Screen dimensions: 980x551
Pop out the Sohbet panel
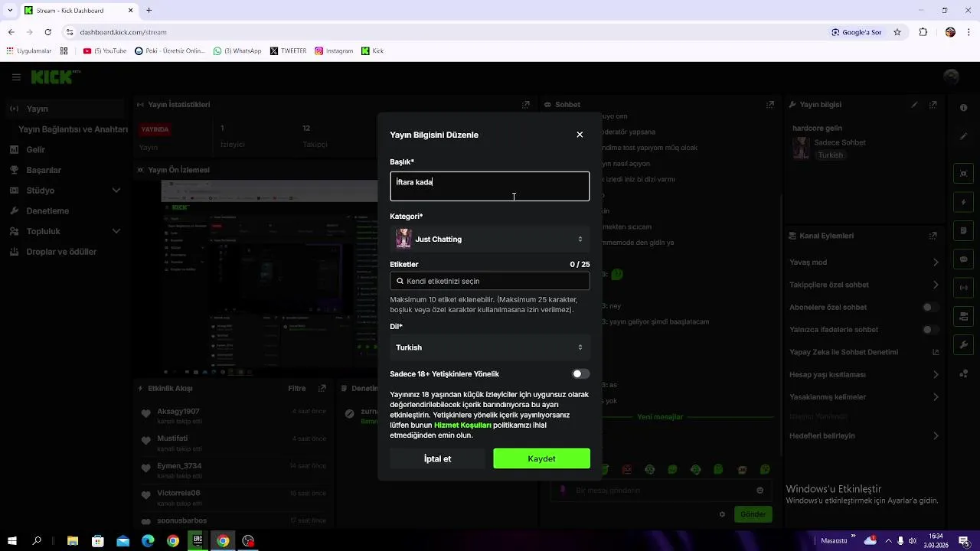(770, 105)
